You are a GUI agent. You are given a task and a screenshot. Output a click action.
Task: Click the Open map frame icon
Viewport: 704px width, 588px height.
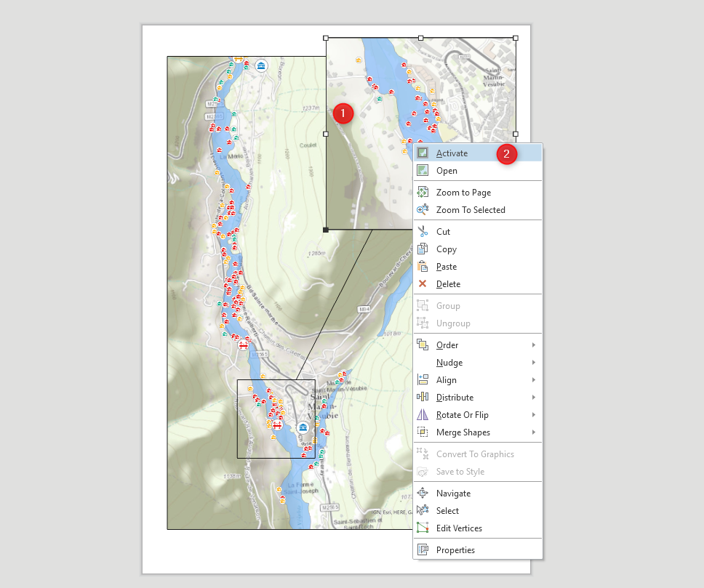coord(423,171)
